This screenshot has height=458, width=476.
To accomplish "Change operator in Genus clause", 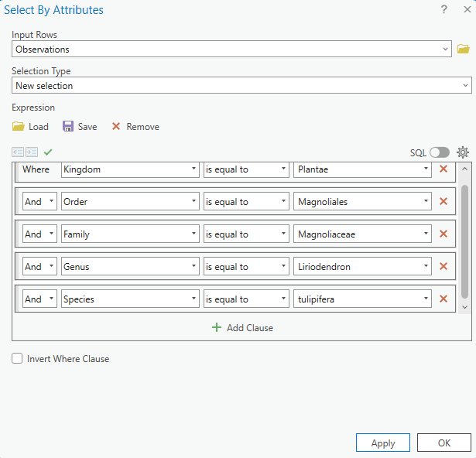I will 246,266.
